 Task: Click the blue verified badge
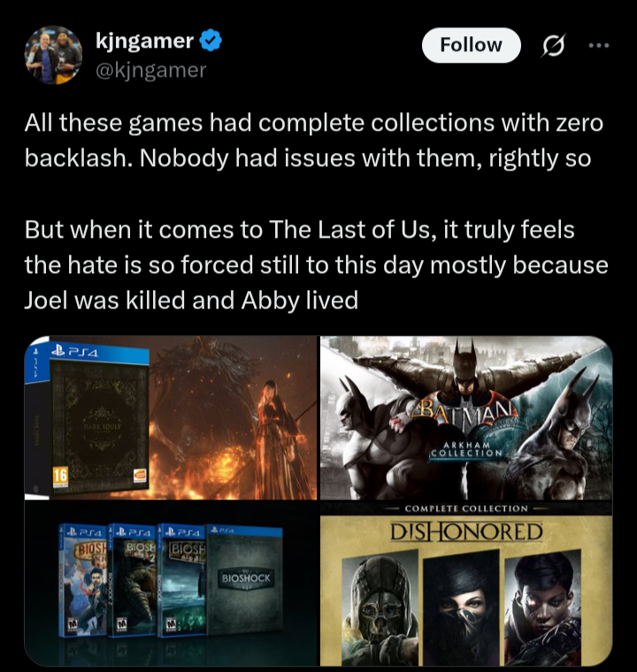pyautogui.click(x=211, y=41)
